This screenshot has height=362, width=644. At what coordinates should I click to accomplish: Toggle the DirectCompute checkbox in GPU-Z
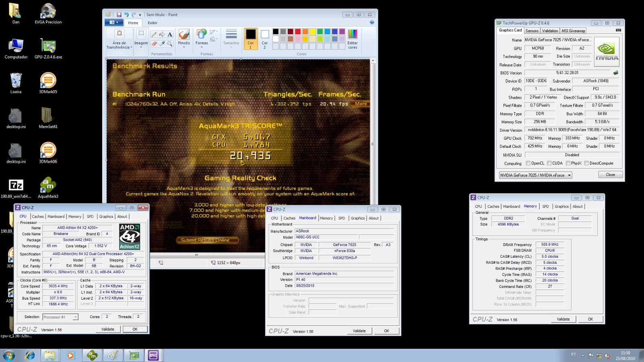pos(586,163)
